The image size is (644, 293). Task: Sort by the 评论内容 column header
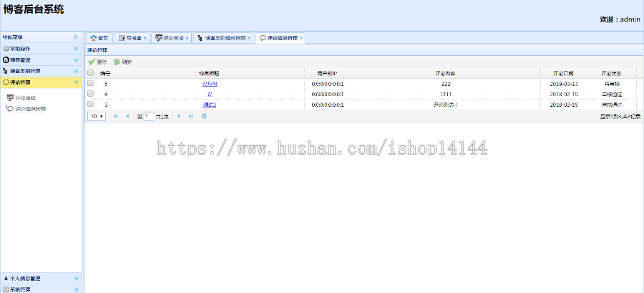(x=446, y=74)
